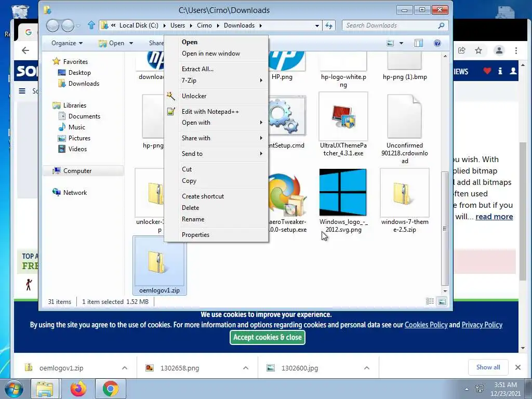This screenshot has height=399, width=532.
Task: Click the refresh button beside address bar
Action: pos(329,25)
